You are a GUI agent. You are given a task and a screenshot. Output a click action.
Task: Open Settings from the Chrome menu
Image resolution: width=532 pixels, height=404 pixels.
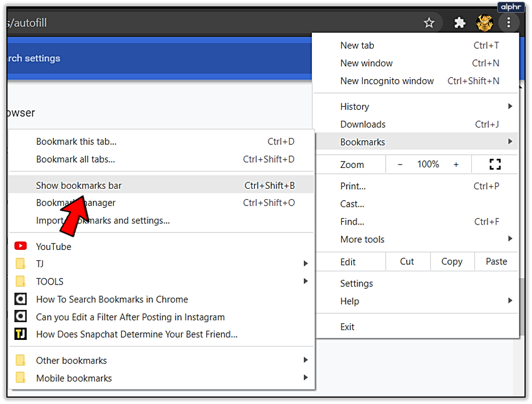tap(416, 283)
